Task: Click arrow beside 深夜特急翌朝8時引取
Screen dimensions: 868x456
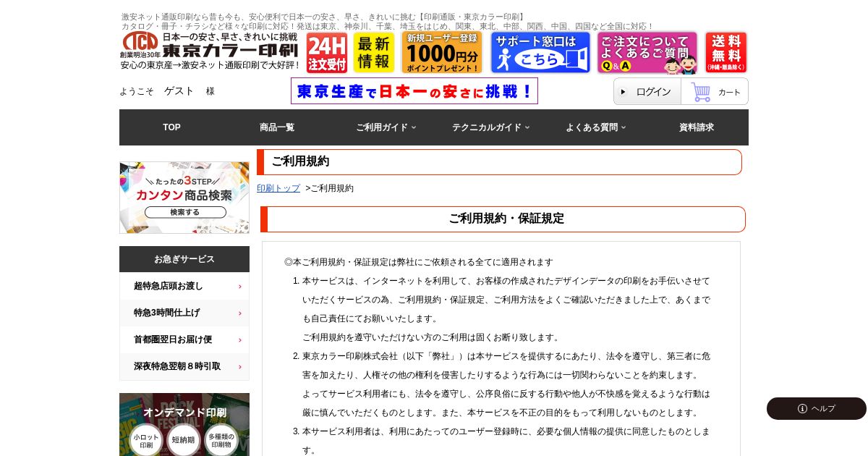Action: [x=240, y=367]
